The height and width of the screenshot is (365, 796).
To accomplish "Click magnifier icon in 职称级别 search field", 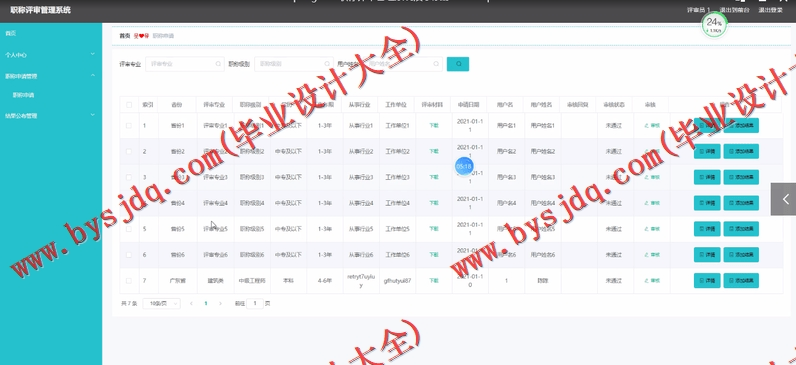I will tap(327, 64).
